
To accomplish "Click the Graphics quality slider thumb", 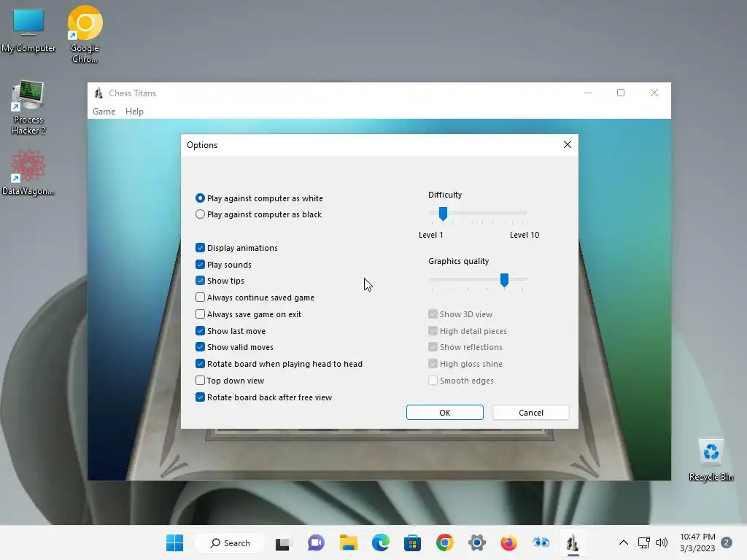I will tap(505, 280).
